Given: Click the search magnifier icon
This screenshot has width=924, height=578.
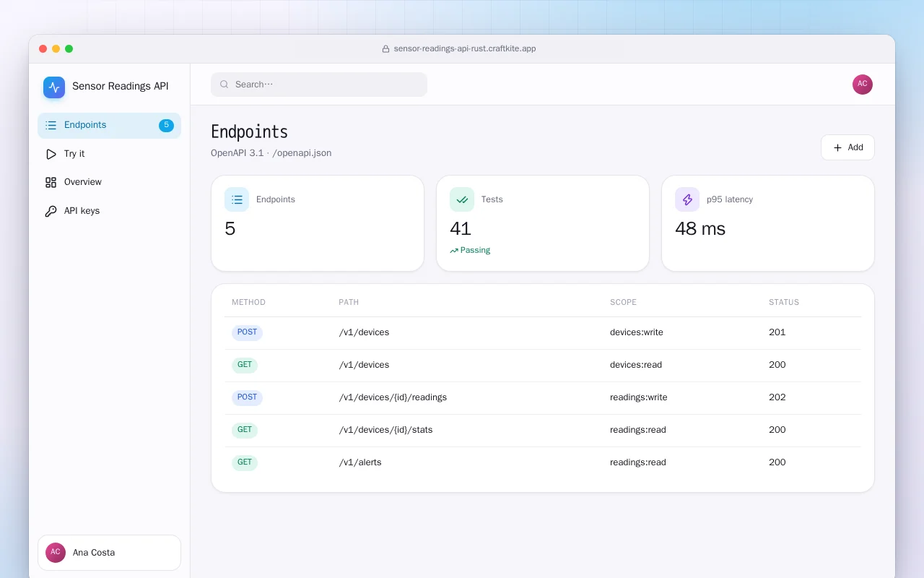Looking at the screenshot, I should (x=225, y=85).
